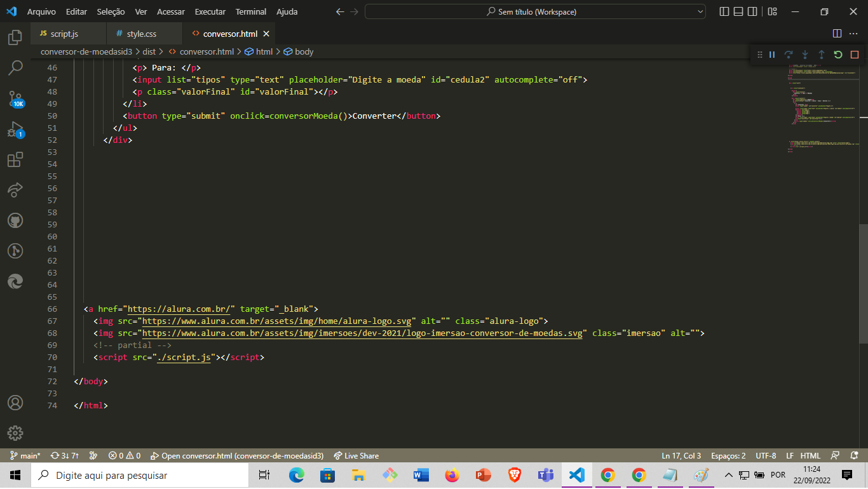Open the GitHub view in activity bar
The width and height of the screenshot is (868, 489).
point(15,220)
